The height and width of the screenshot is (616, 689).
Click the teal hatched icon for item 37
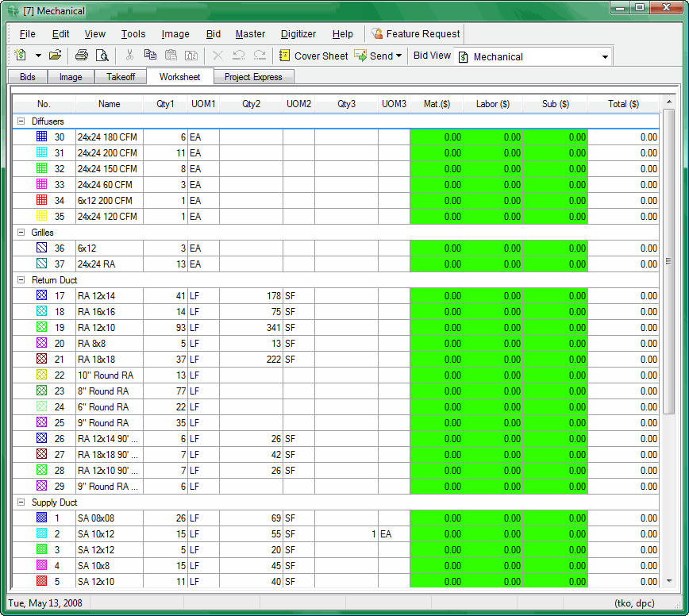pyautogui.click(x=42, y=264)
